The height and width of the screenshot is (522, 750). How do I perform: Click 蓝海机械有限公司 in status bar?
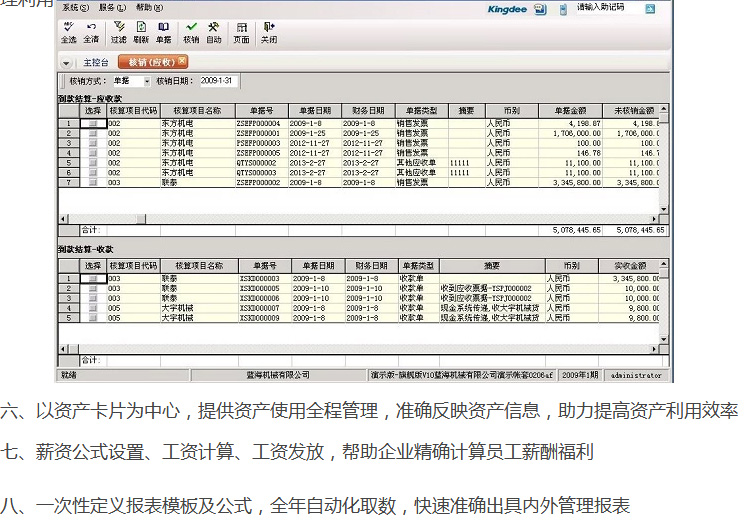pos(278,375)
